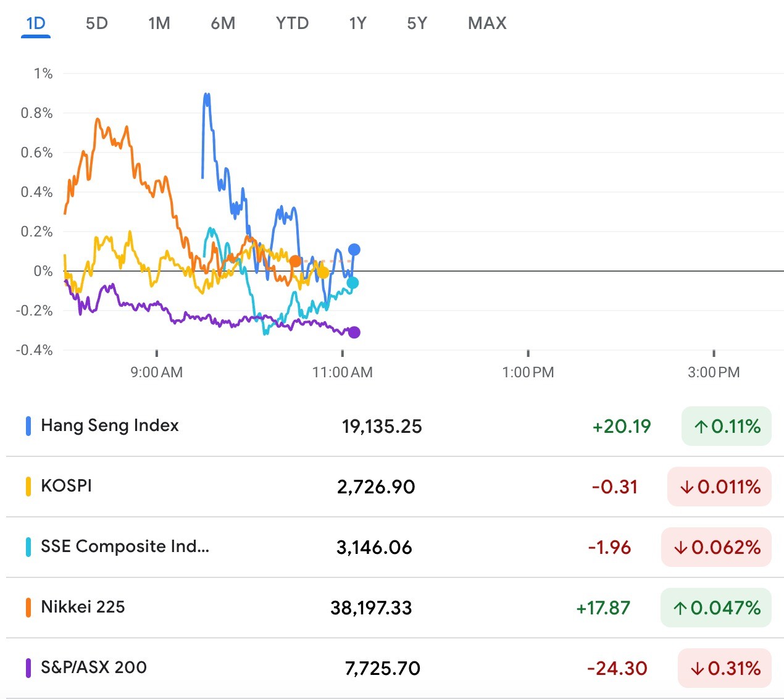784x699 pixels.
Task: Select the YTD time range tab
Action: (x=292, y=23)
